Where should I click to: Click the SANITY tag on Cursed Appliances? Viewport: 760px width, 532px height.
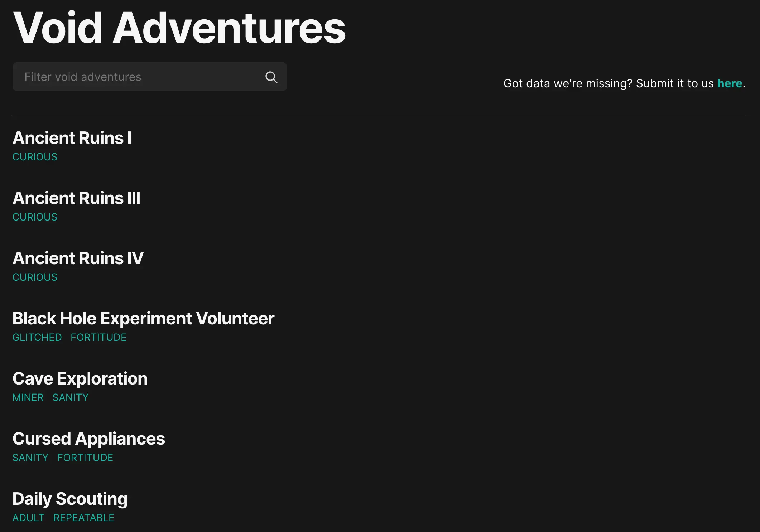coord(30,458)
